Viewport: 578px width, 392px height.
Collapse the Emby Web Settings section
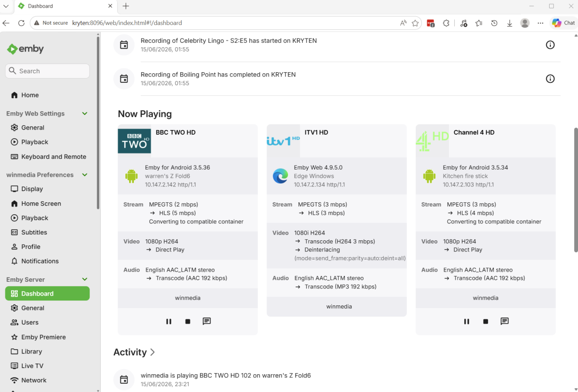click(x=85, y=114)
